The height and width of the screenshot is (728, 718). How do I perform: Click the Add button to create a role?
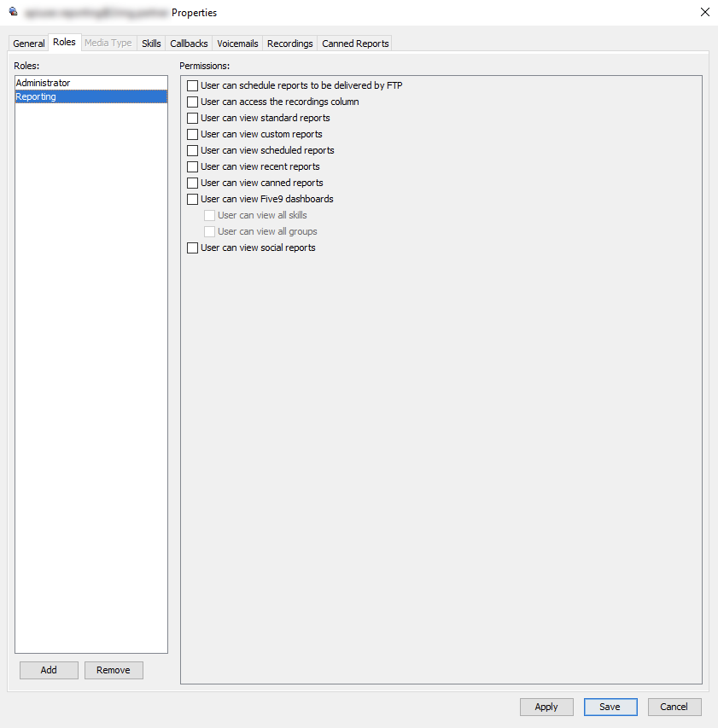(x=48, y=670)
